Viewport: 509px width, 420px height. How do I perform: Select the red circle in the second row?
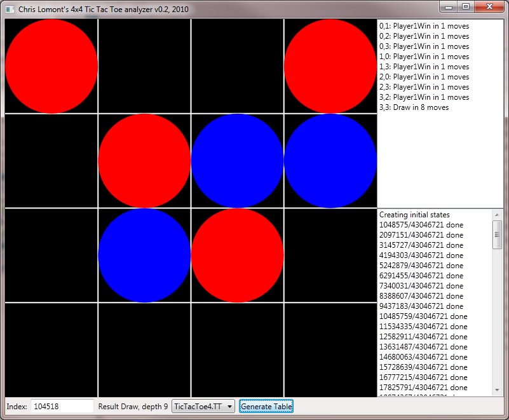[144, 161]
